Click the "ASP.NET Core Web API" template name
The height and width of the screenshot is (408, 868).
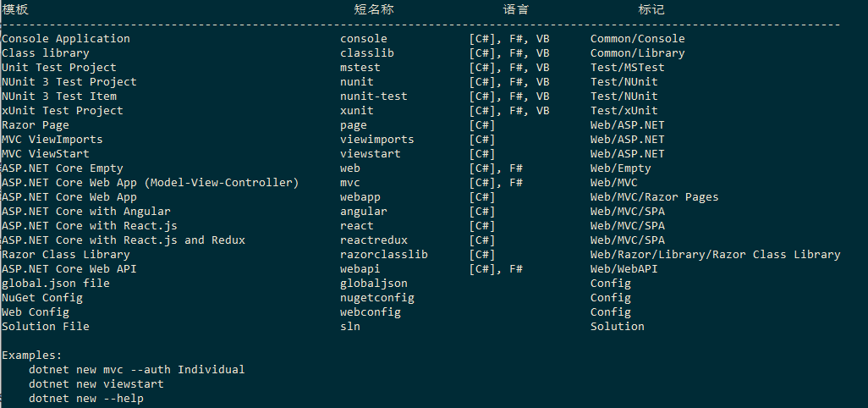pos(69,268)
